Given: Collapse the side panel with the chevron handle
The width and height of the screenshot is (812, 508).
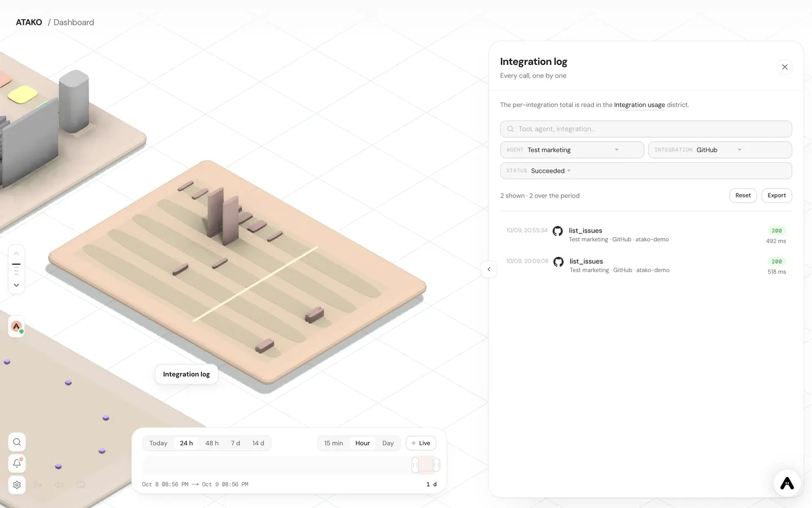Looking at the screenshot, I should [x=489, y=269].
